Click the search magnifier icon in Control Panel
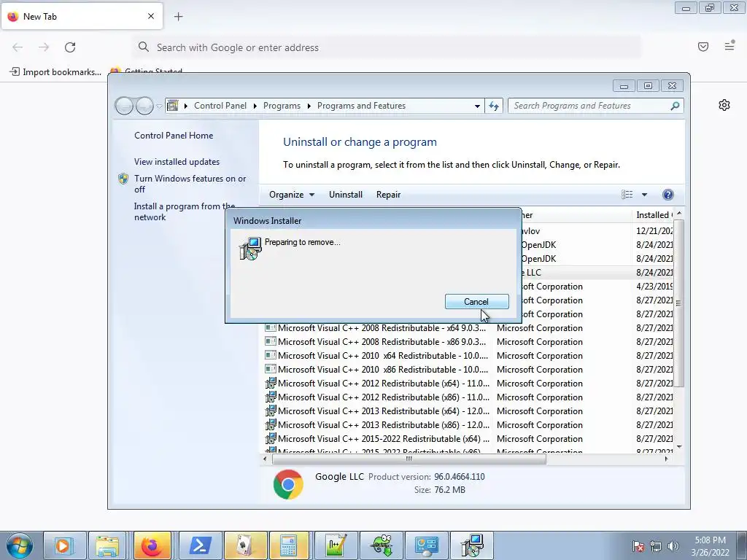Image resolution: width=747 pixels, height=560 pixels. [x=675, y=106]
